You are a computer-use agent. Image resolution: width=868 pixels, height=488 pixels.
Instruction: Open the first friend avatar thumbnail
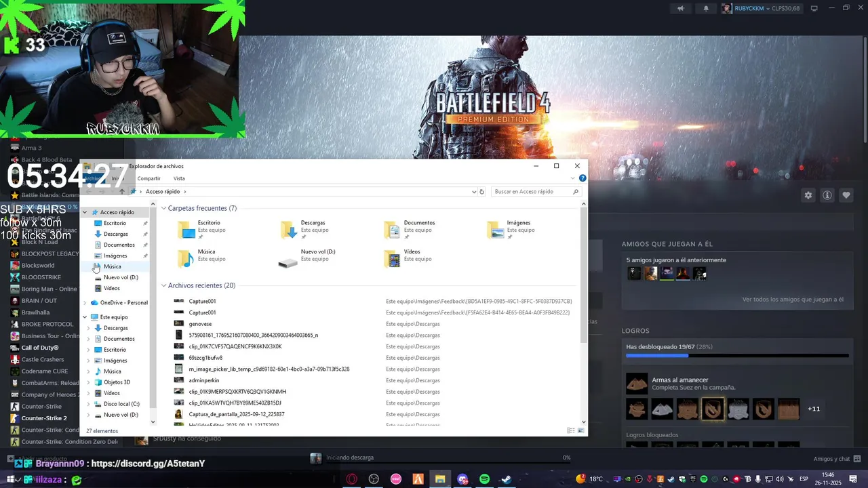pyautogui.click(x=634, y=274)
